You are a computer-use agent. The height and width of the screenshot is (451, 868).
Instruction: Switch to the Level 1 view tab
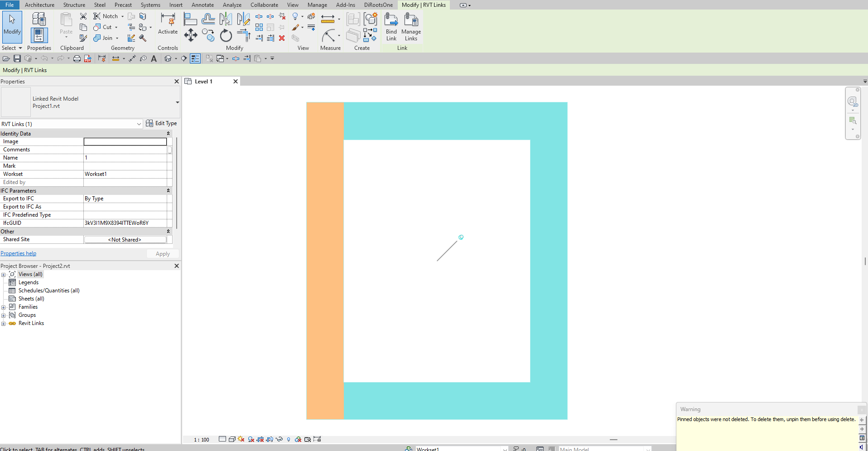(203, 82)
